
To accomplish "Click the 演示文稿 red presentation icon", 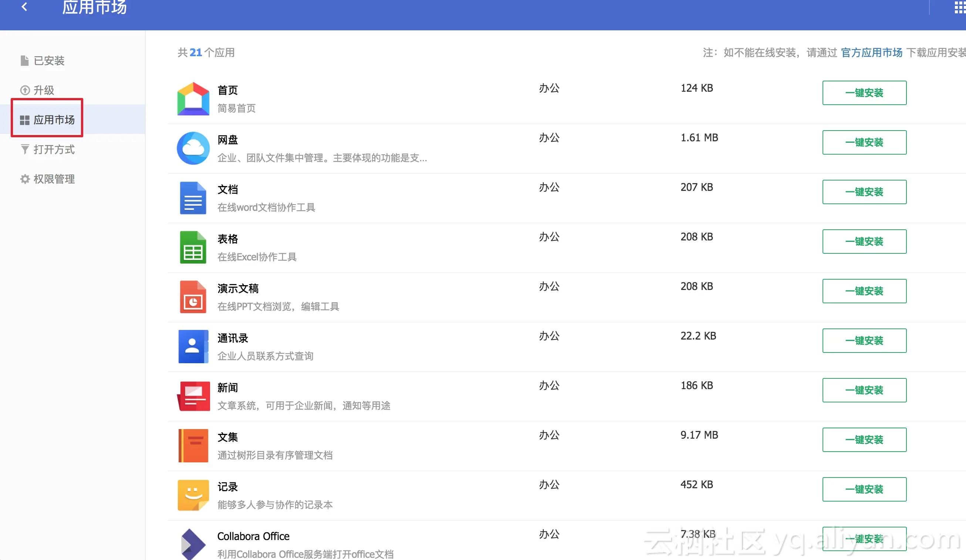I will pyautogui.click(x=193, y=297).
